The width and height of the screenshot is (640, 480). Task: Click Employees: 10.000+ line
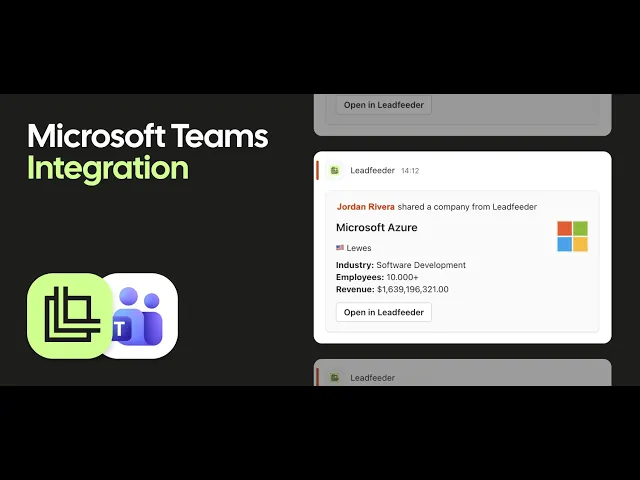point(377,277)
